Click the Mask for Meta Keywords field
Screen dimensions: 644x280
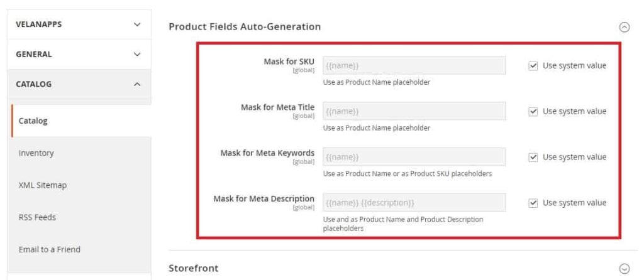pos(414,156)
